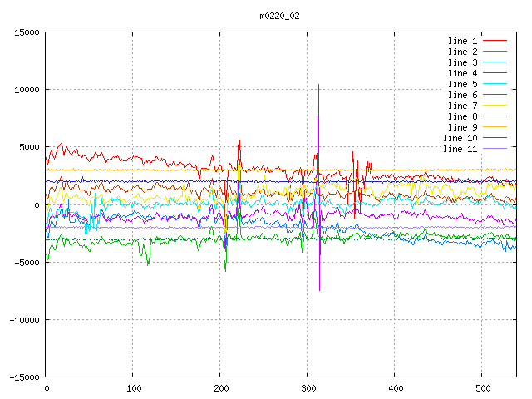Click the 0 label on the y-axis

(x=37, y=205)
